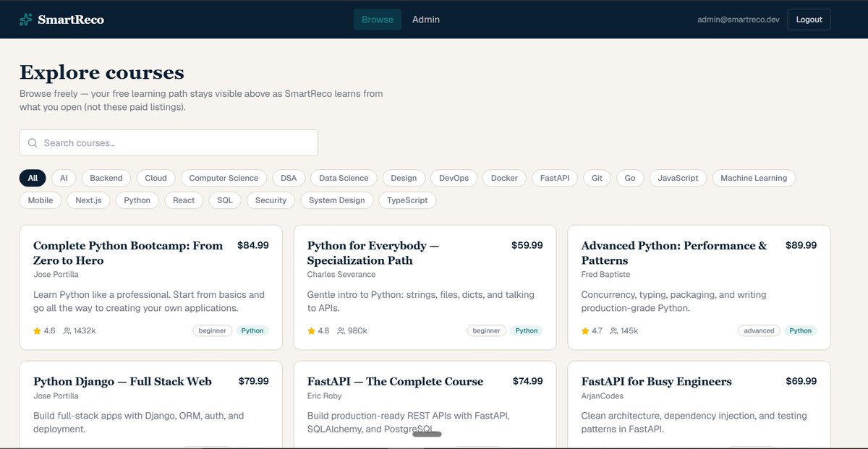Filter courses by TypeScript
This screenshot has height=449, width=868.
pyautogui.click(x=407, y=200)
